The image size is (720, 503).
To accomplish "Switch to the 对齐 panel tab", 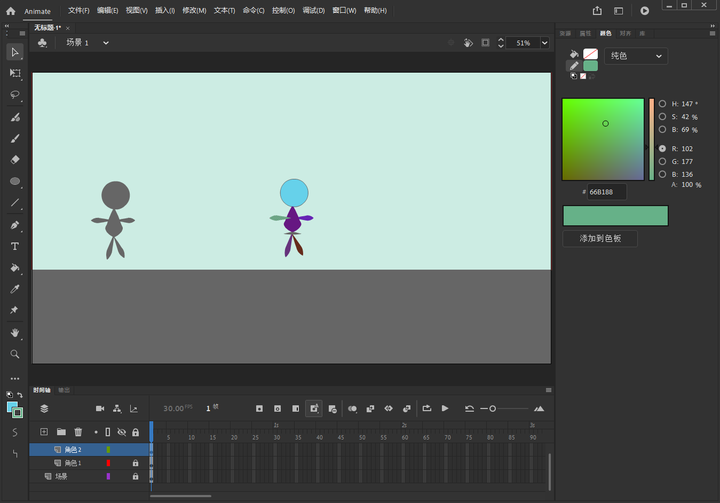I will (x=625, y=34).
